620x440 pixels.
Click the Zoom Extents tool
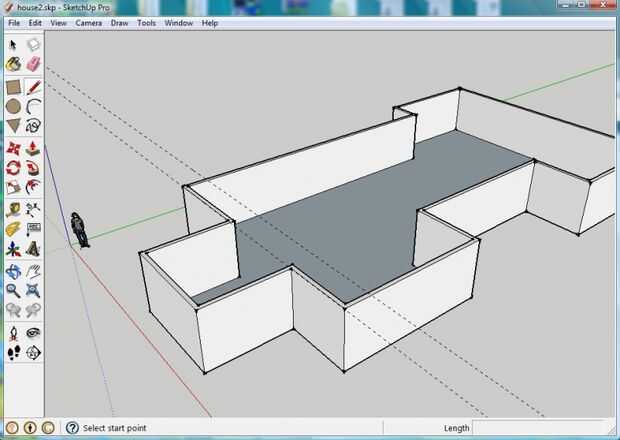pos(33,291)
